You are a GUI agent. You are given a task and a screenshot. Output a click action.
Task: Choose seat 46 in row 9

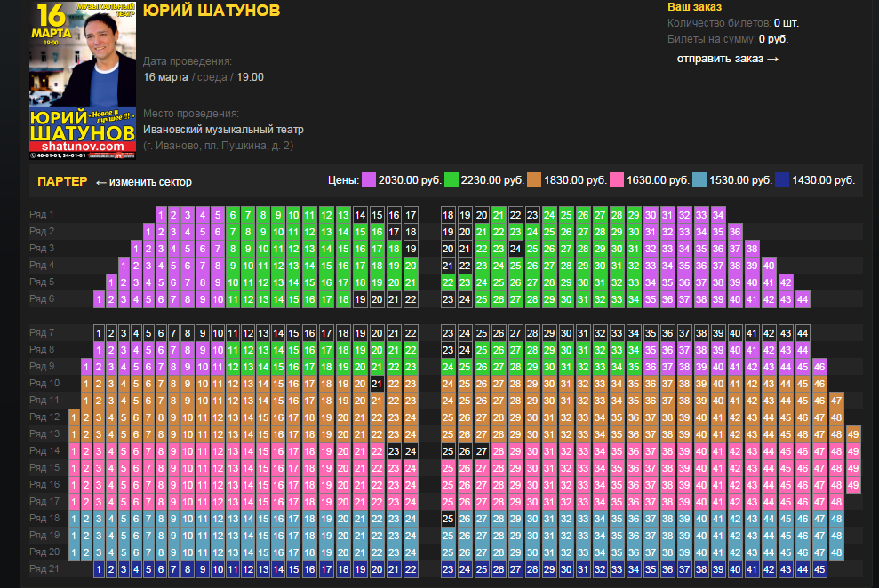click(819, 367)
